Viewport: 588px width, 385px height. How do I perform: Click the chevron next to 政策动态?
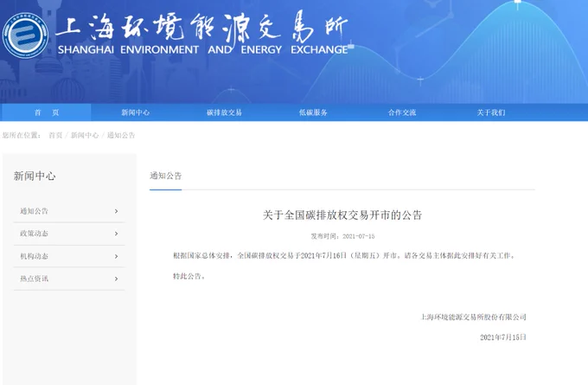pos(116,234)
